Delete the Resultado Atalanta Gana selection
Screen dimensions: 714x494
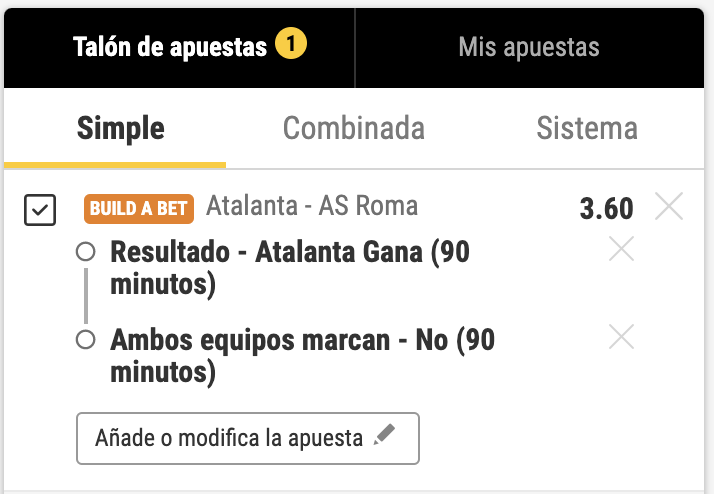click(621, 250)
